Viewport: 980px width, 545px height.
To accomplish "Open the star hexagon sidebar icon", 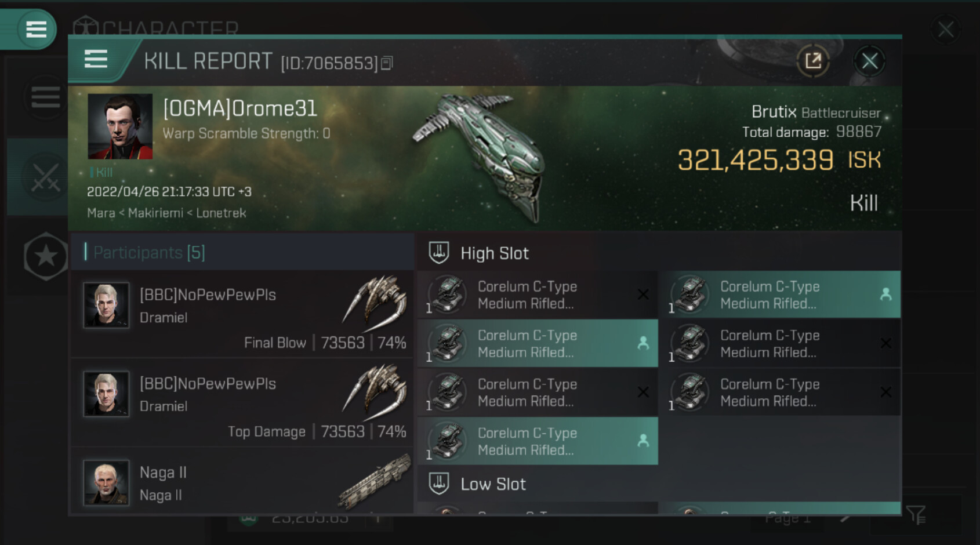I will pyautogui.click(x=45, y=256).
